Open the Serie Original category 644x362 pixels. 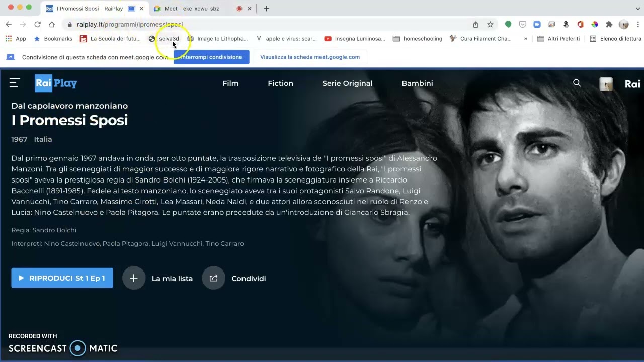[x=347, y=83]
